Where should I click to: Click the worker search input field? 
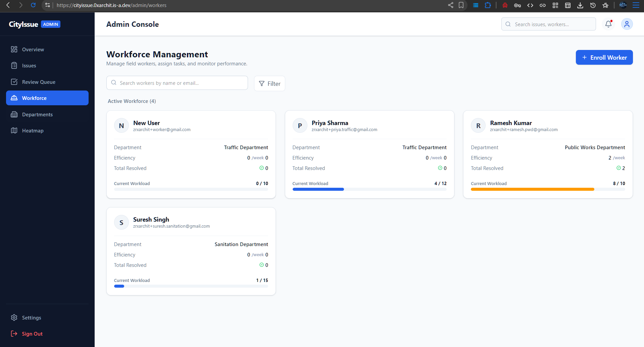[177, 83]
